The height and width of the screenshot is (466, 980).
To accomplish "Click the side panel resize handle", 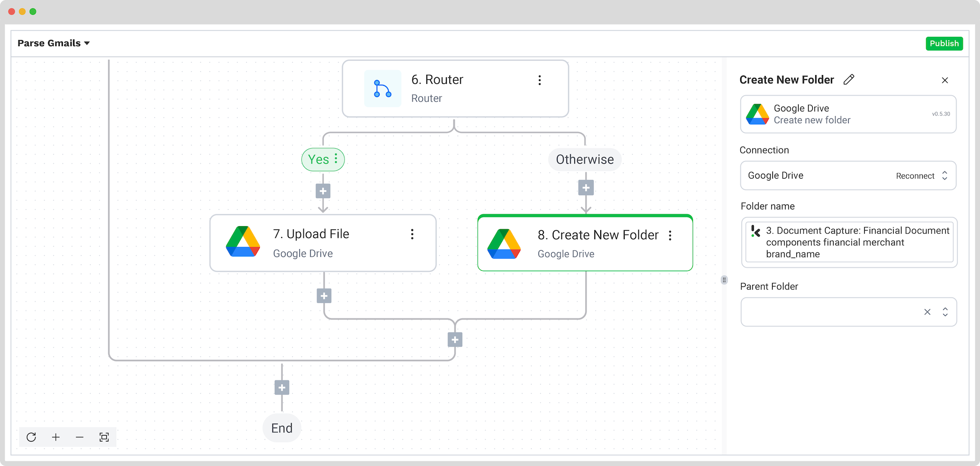I will coord(724,280).
